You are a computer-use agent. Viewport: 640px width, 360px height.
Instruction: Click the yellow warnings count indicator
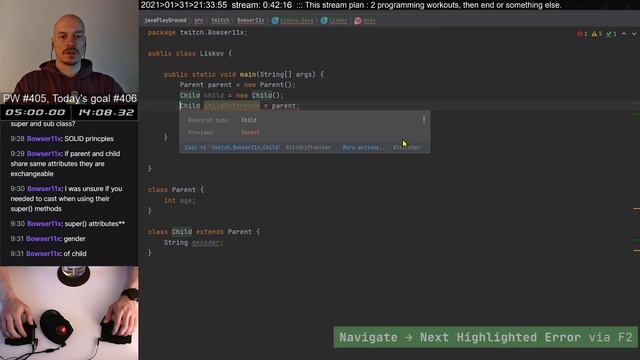tap(597, 34)
